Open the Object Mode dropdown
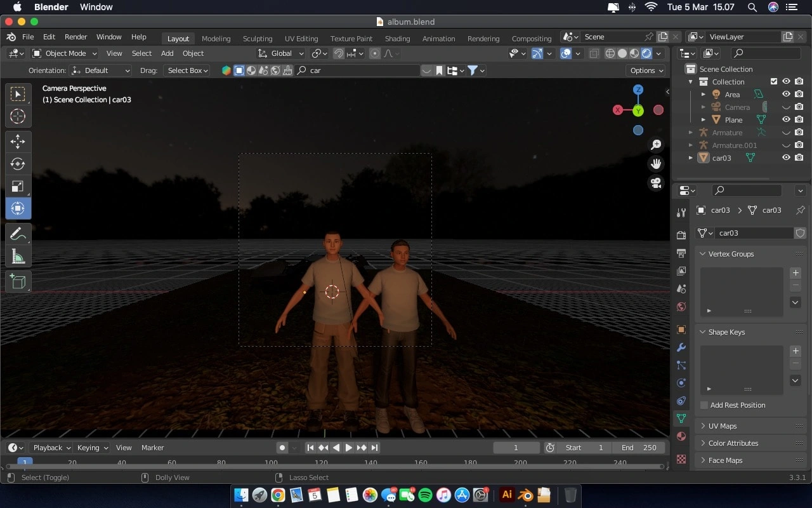Viewport: 812px width, 508px height. coord(65,53)
